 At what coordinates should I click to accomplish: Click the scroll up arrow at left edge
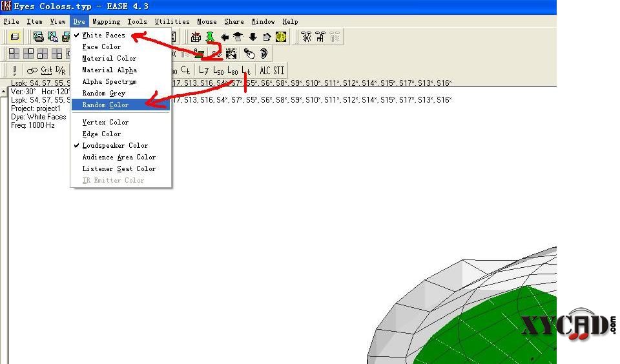4,92
